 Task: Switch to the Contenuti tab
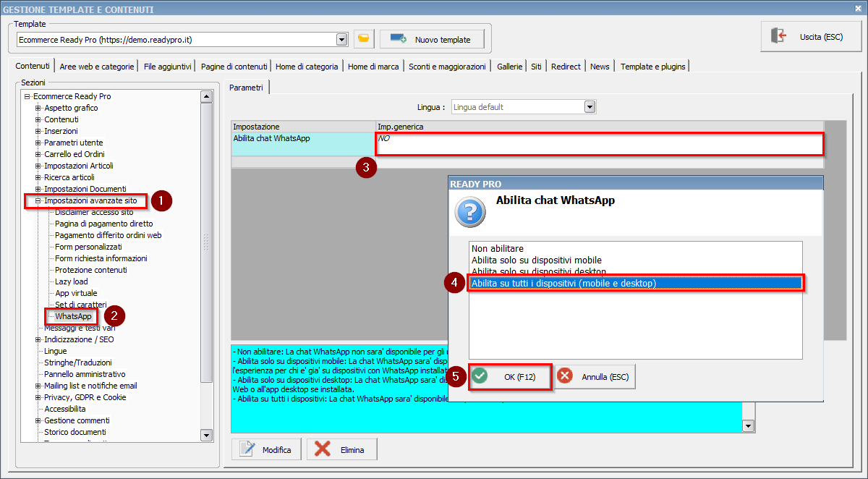pyautogui.click(x=33, y=66)
